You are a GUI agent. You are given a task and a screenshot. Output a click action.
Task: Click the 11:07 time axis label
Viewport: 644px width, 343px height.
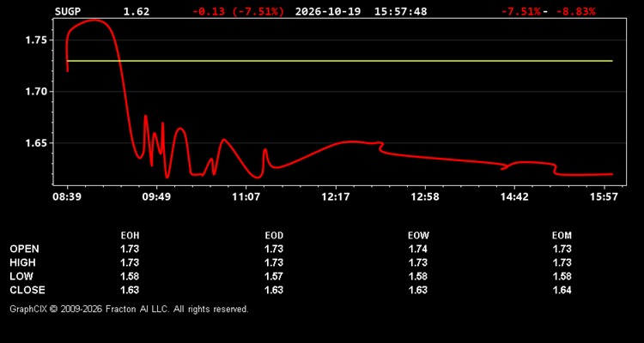246,197
